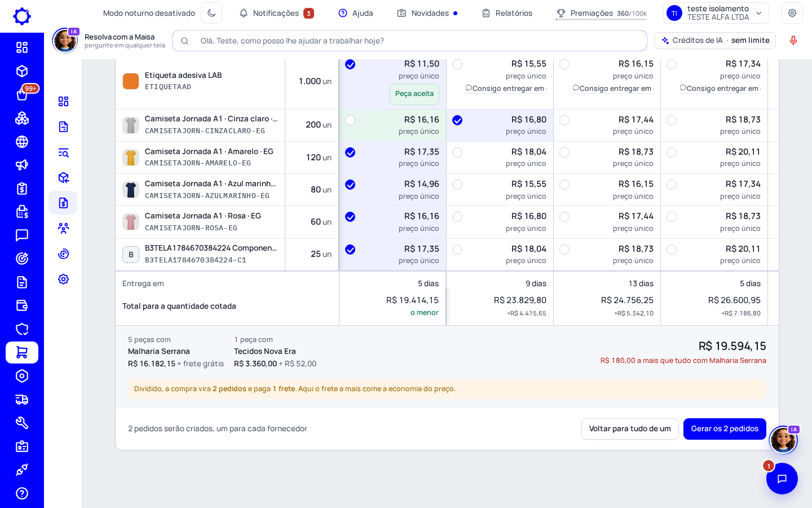Click the Premiações 360/100k progress bar
812x508 pixels.
(601, 19)
